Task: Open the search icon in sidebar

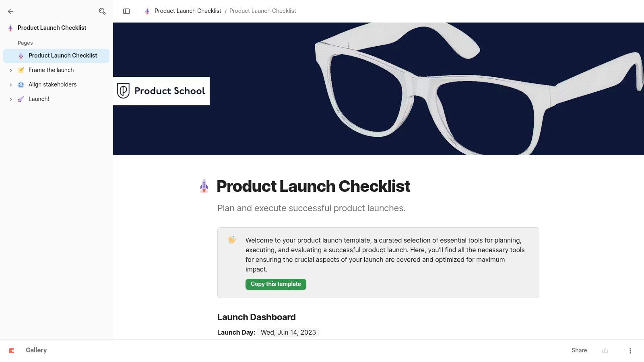Action: click(102, 11)
